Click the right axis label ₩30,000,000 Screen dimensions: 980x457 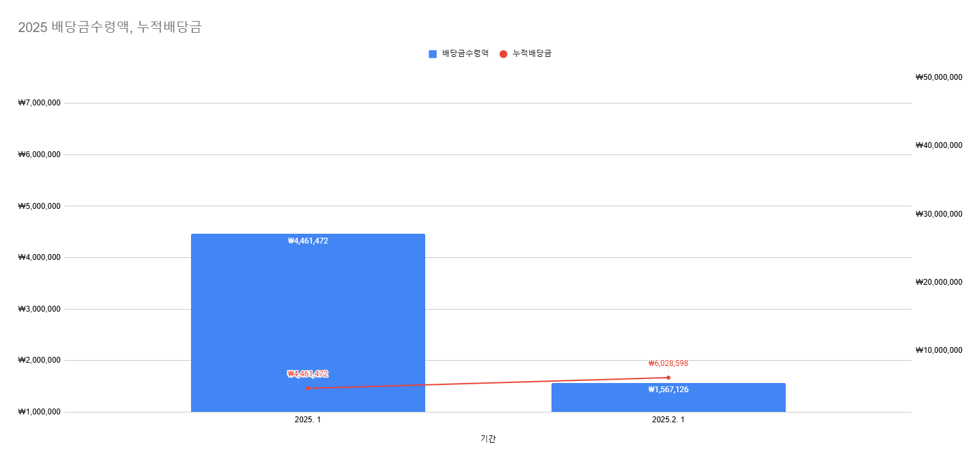[x=939, y=214]
